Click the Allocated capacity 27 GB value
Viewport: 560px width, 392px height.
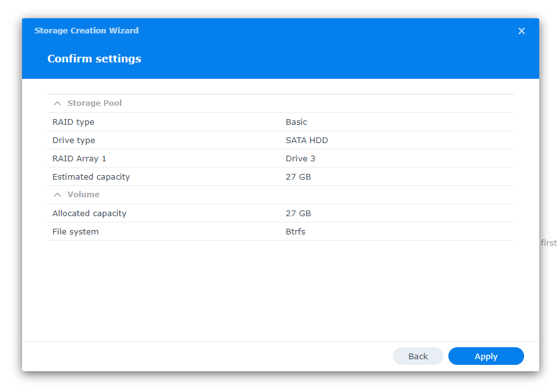point(298,213)
